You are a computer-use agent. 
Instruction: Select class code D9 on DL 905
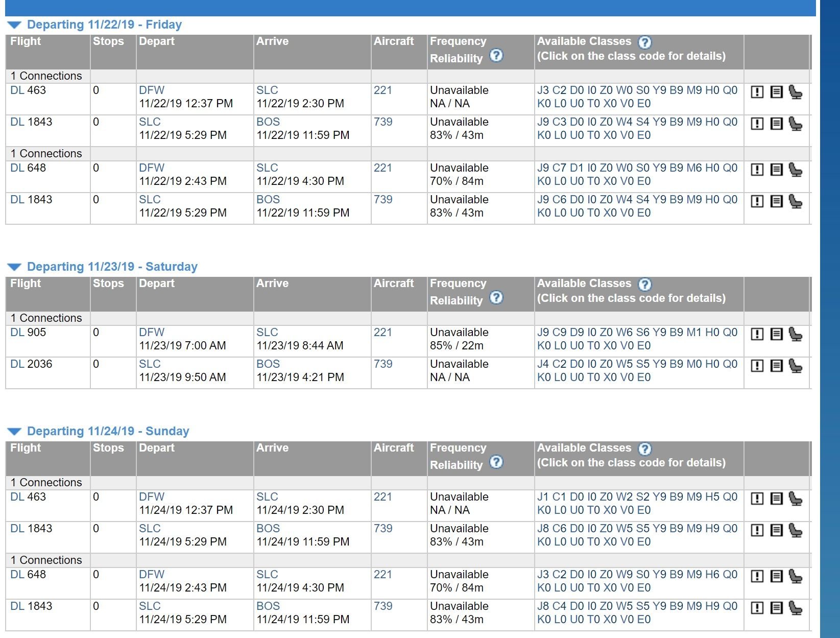[x=577, y=333]
